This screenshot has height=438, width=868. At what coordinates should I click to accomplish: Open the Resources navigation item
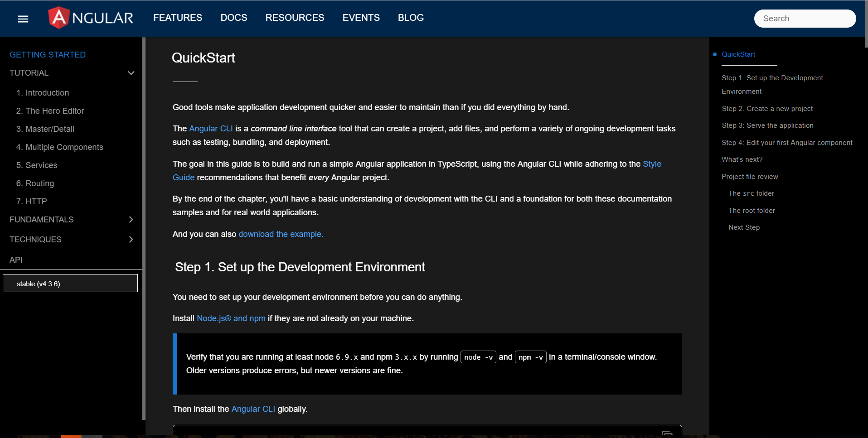(x=295, y=18)
